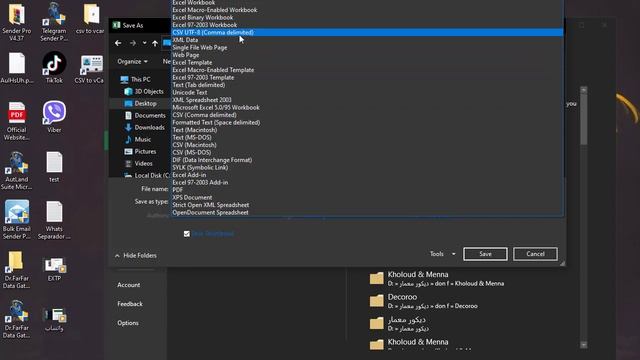Viewport: 640px width, 360px height.
Task: Select Documents in navigation tree
Action: 145,116
